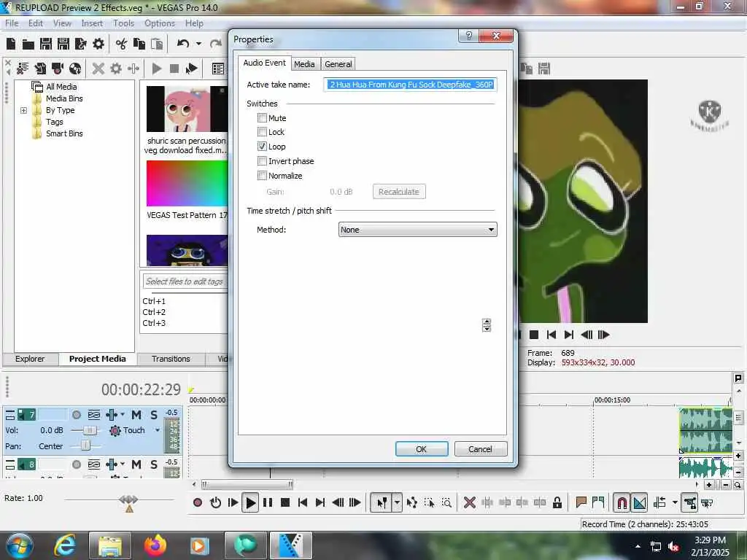The width and height of the screenshot is (747, 560).
Task: Toggle Loop Playback icon in transport
Action: (215, 502)
